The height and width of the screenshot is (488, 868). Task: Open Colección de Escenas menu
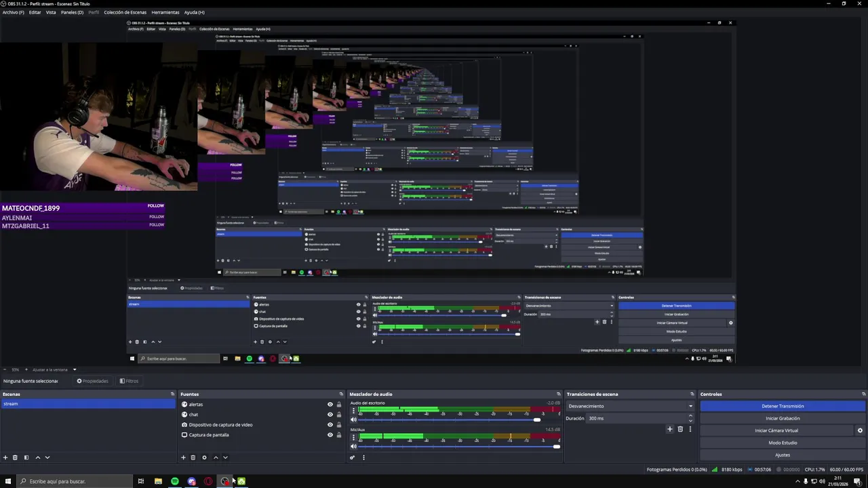coord(125,12)
